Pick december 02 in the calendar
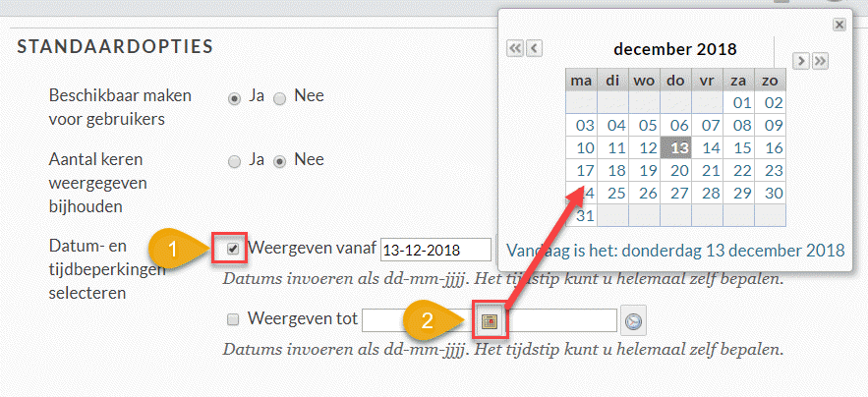 [x=770, y=102]
